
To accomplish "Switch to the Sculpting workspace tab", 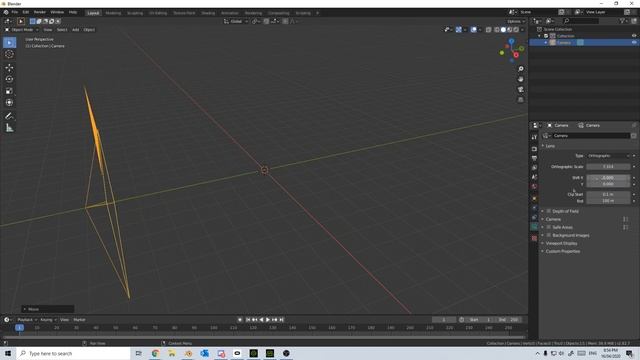I will 135,13.
